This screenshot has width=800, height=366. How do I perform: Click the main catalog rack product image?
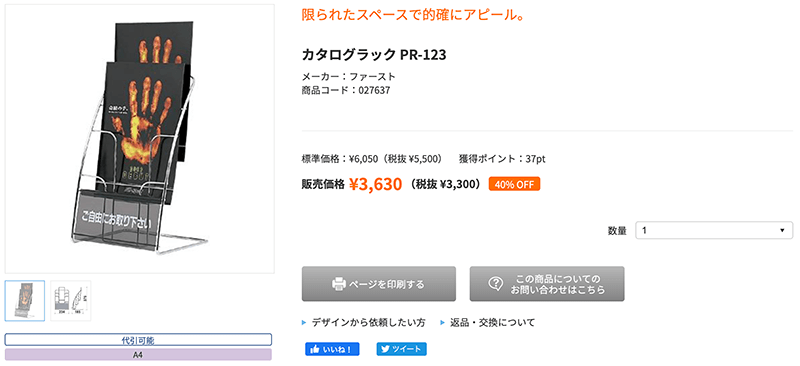pyautogui.click(x=140, y=139)
